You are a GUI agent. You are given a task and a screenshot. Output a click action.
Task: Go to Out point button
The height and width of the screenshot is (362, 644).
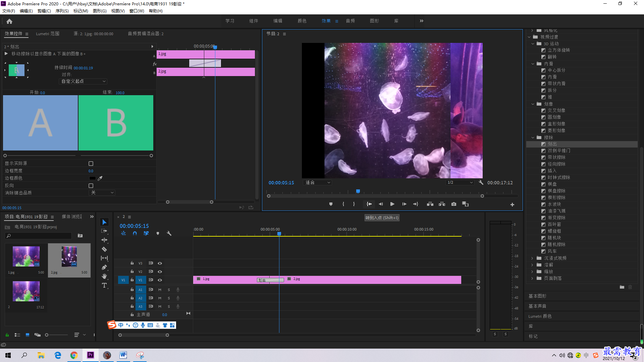click(x=416, y=204)
